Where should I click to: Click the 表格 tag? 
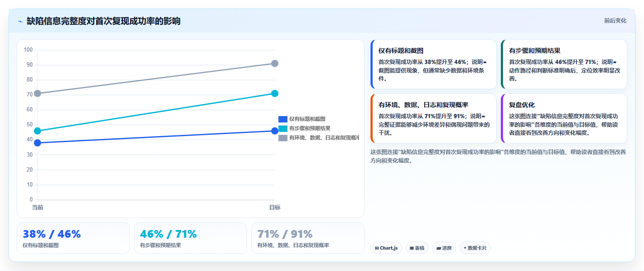417,248
